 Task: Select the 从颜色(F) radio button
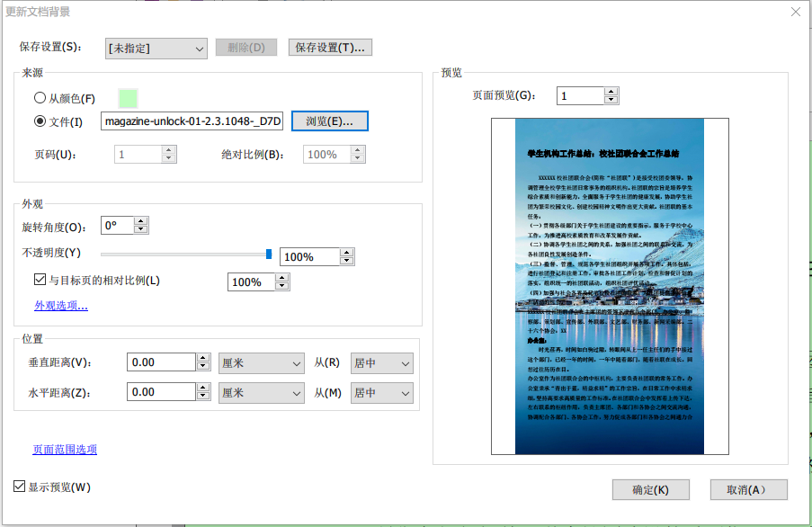pos(38,99)
